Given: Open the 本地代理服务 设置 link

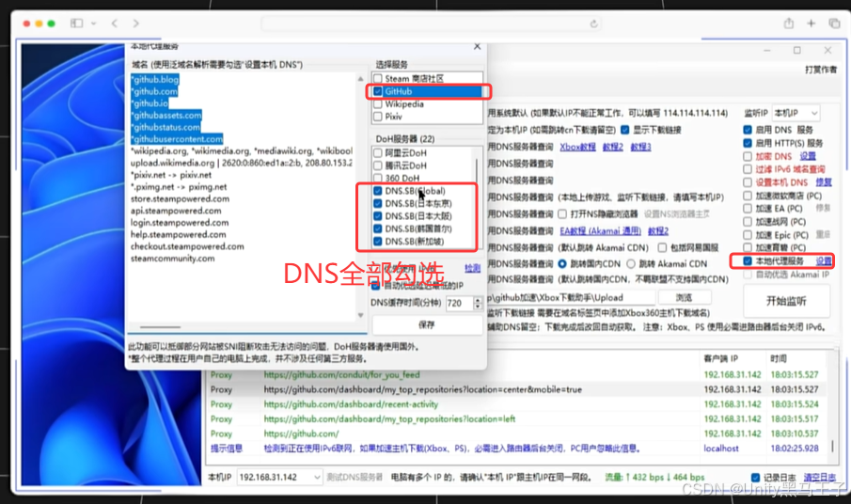Looking at the screenshot, I should (x=824, y=261).
